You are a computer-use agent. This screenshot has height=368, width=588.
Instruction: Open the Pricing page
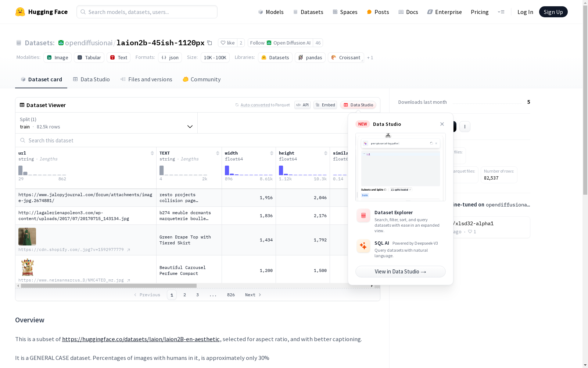[480, 12]
